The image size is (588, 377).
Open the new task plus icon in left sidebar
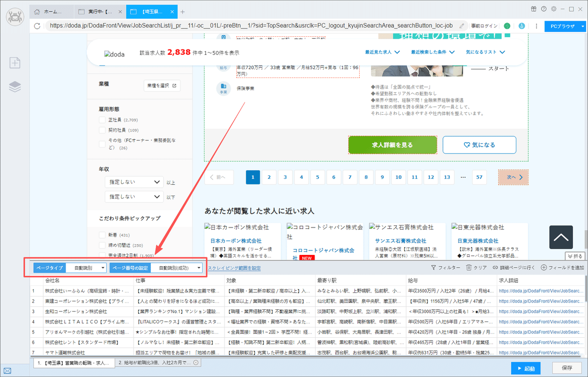(x=15, y=62)
